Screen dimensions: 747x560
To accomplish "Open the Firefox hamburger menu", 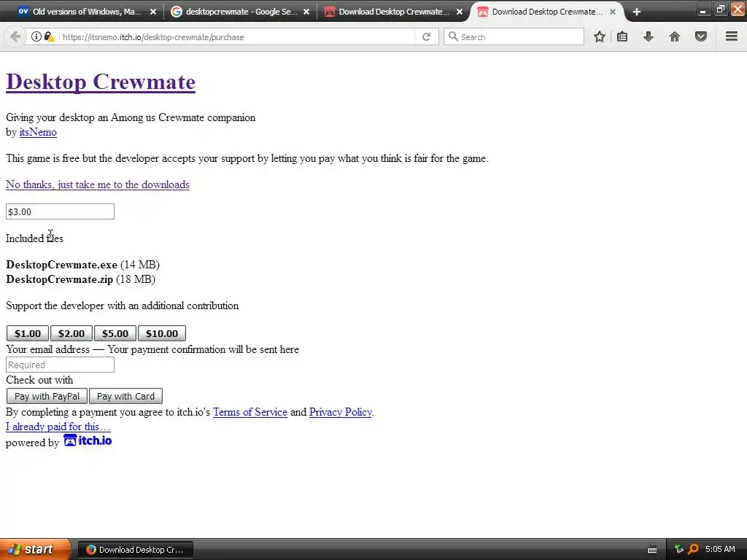I will (x=732, y=36).
